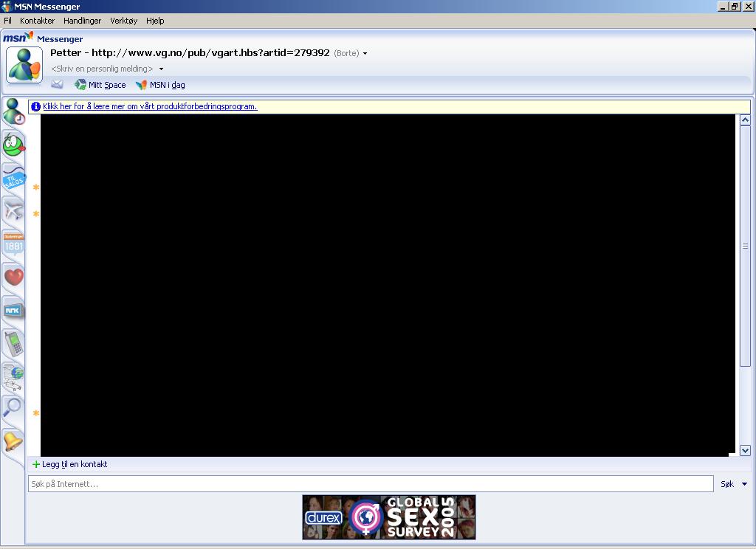Open the shopping cart globe tab
The image size is (756, 549).
(13, 376)
